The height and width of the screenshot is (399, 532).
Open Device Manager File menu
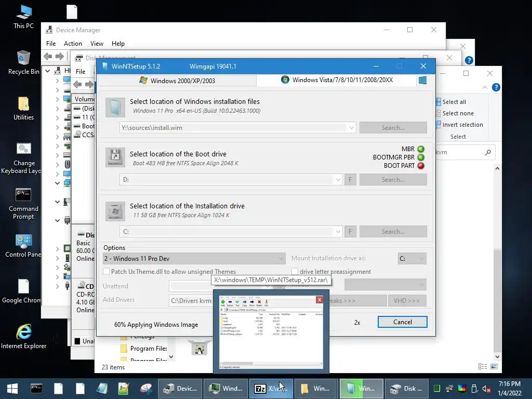pyautogui.click(x=51, y=44)
